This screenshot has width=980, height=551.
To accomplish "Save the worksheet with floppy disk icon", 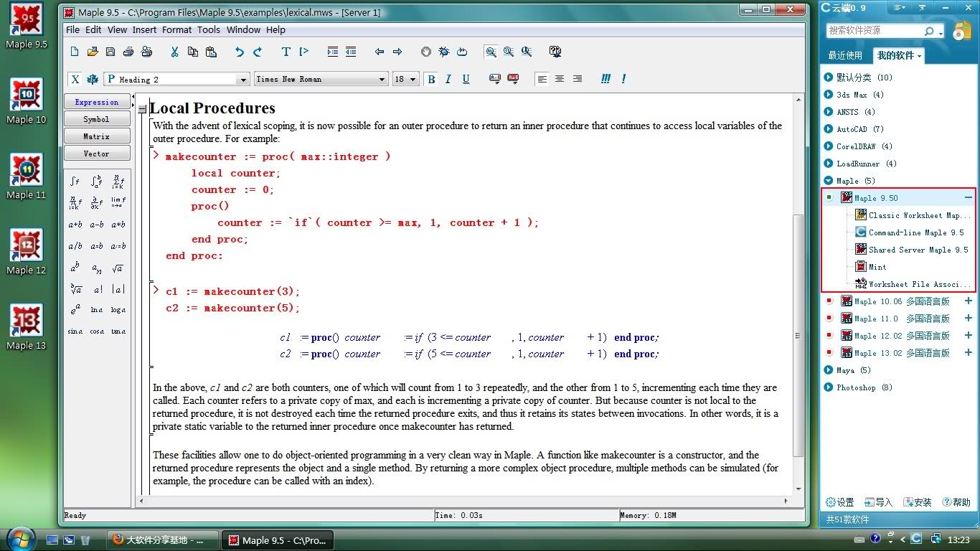I will 110,52.
